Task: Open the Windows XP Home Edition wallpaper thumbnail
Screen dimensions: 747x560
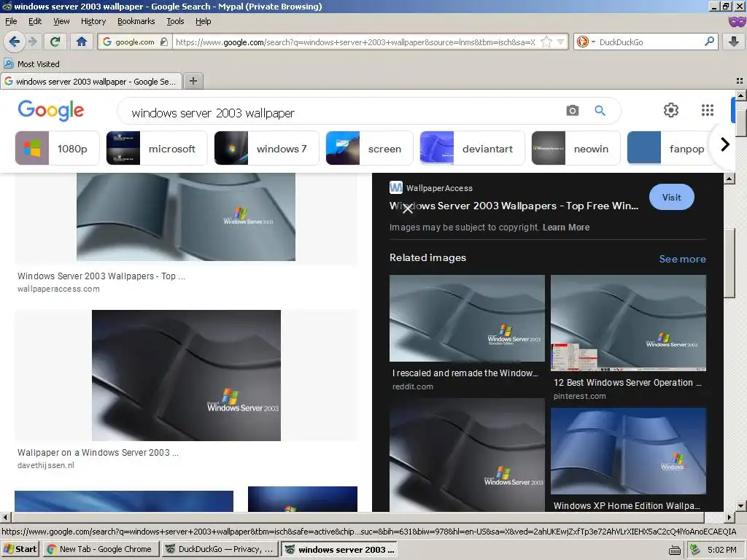Action: (628, 451)
